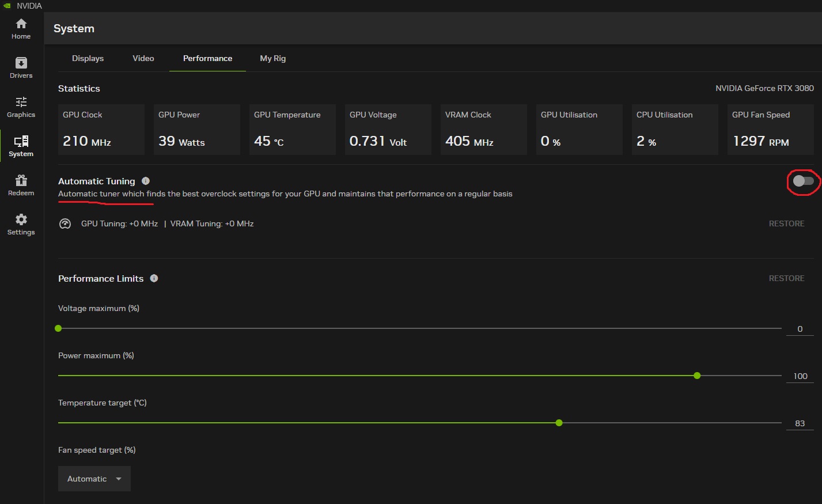This screenshot has width=822, height=504.
Task: Click the Power maximum value field
Action: click(800, 376)
